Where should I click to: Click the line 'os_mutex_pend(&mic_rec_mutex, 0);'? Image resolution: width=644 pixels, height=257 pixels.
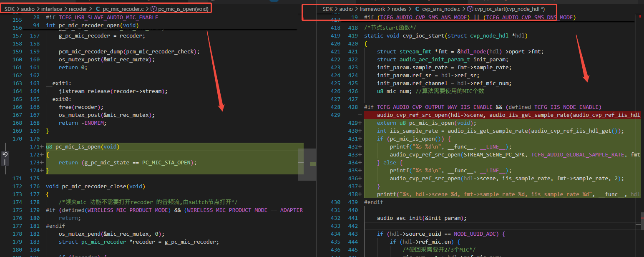(x=112, y=234)
